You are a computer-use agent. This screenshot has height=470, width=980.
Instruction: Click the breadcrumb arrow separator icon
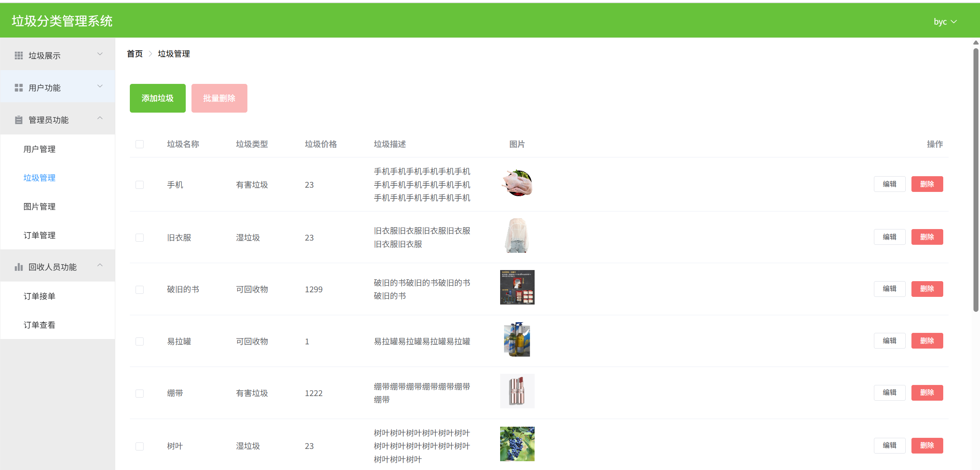(x=150, y=54)
